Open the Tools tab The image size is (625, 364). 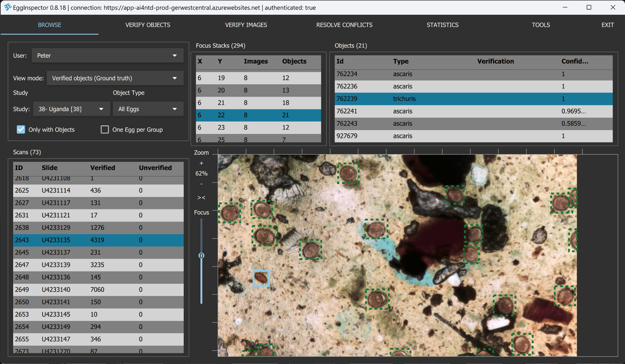pyautogui.click(x=541, y=25)
